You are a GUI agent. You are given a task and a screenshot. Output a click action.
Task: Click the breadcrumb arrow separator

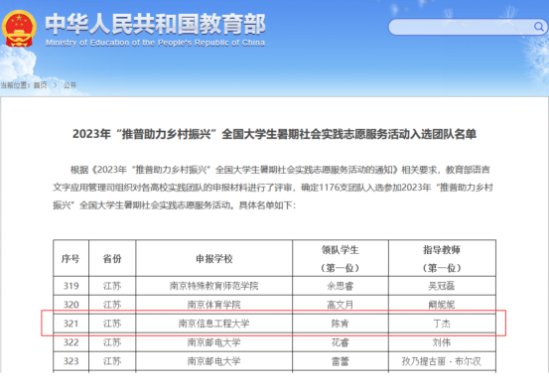[x=55, y=85]
